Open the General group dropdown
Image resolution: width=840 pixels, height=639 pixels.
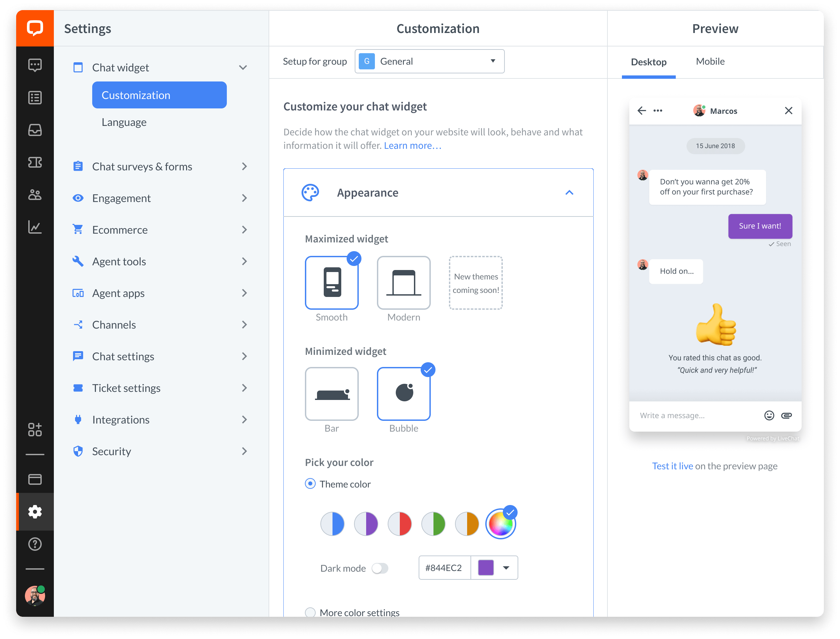[x=429, y=61]
